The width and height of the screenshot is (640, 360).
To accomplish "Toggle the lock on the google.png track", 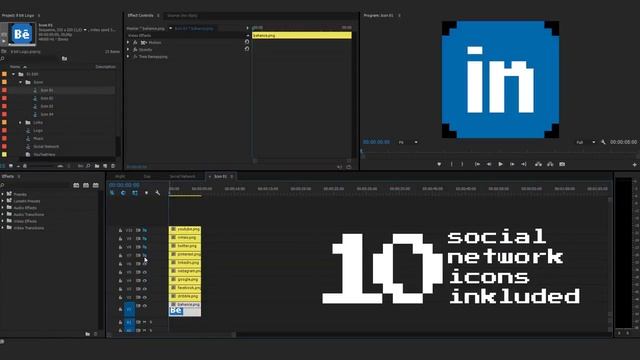I will click(x=120, y=280).
